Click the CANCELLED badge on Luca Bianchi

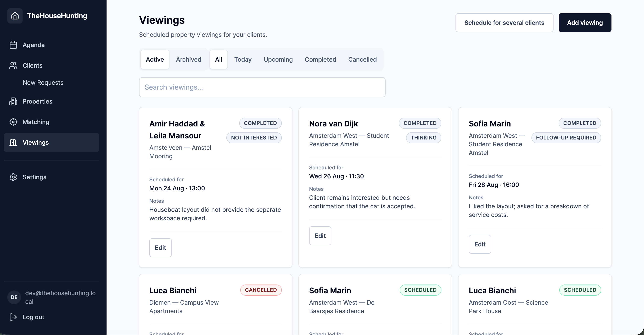(x=261, y=290)
